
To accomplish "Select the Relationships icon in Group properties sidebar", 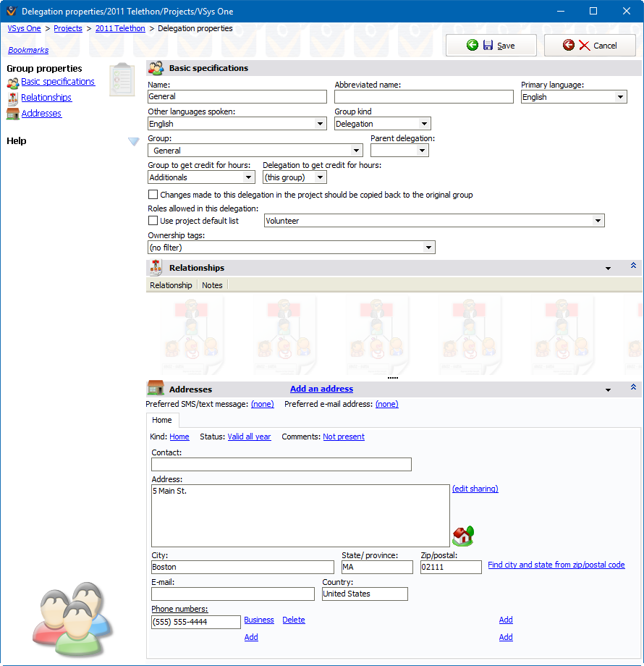I will [13, 97].
